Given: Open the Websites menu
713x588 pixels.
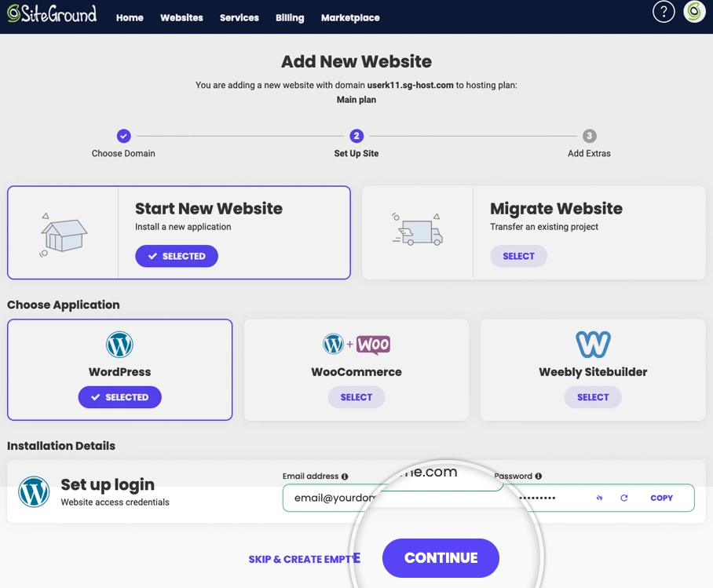Looking at the screenshot, I should click(181, 17).
